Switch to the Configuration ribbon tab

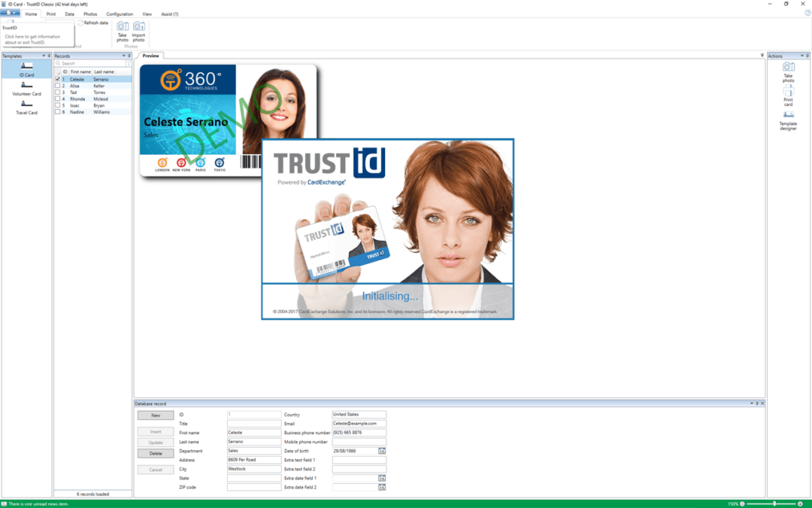click(120, 14)
